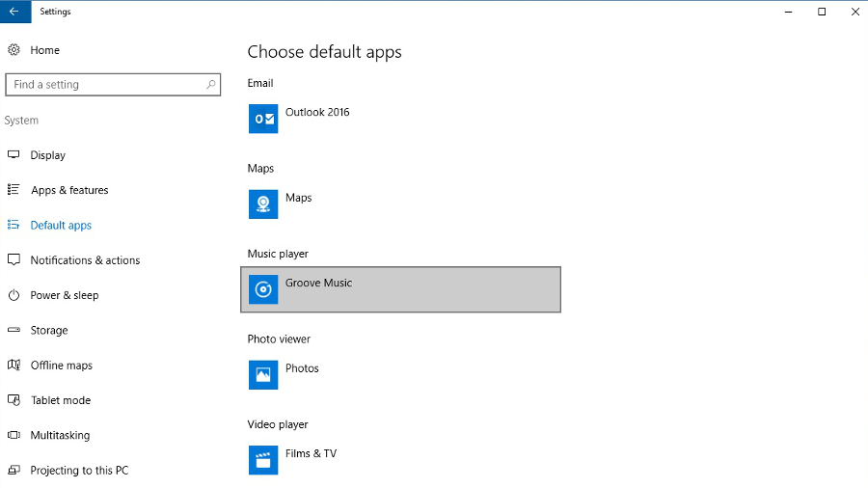868x488 pixels.
Task: Open Projecting to this PC label
Action: (79, 471)
